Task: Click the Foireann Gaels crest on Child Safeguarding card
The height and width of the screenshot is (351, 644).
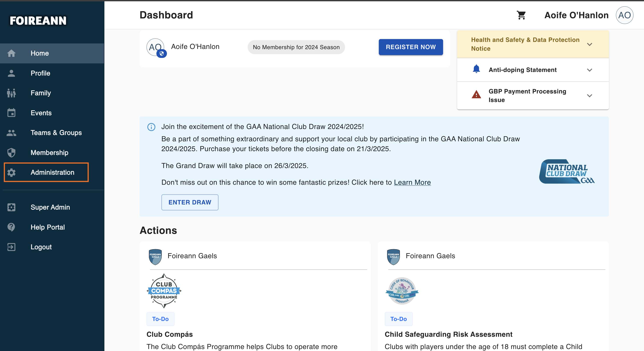Action: [x=394, y=257]
